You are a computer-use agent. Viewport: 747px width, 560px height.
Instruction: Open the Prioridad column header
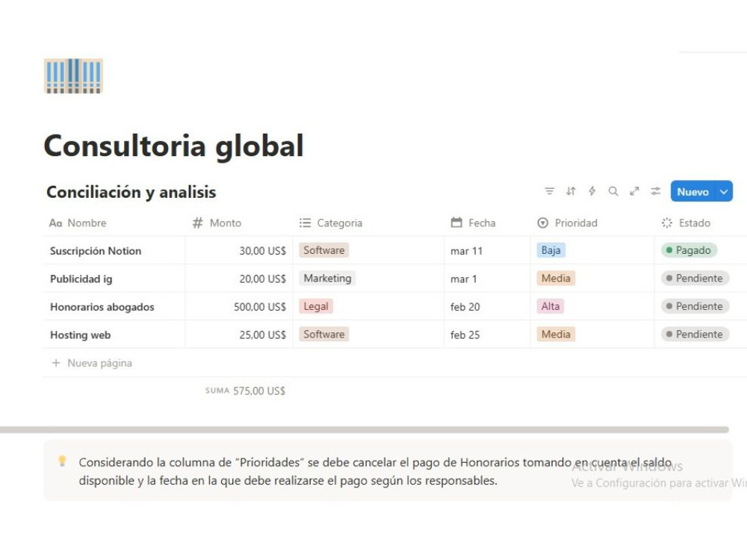click(x=567, y=223)
